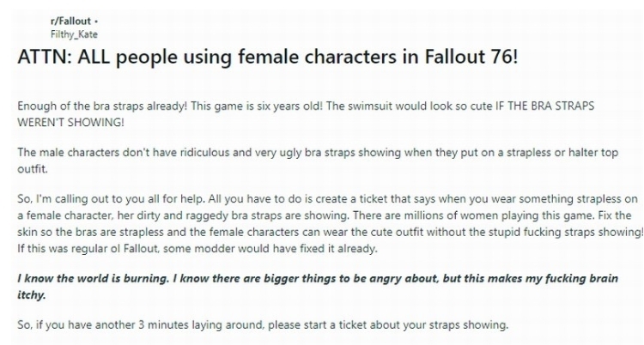
Task: Click the separator dot after r/Fallout
Action: click(96, 21)
